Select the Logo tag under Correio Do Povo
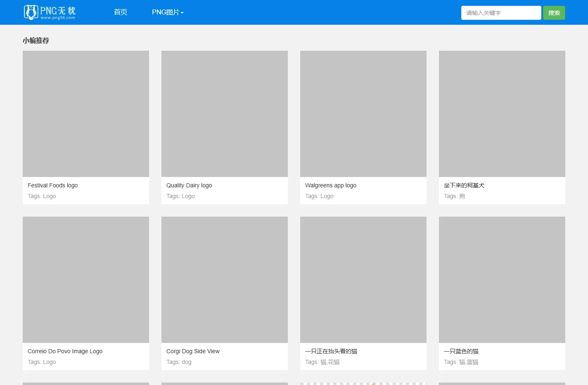This screenshot has width=588, height=385. coord(50,362)
